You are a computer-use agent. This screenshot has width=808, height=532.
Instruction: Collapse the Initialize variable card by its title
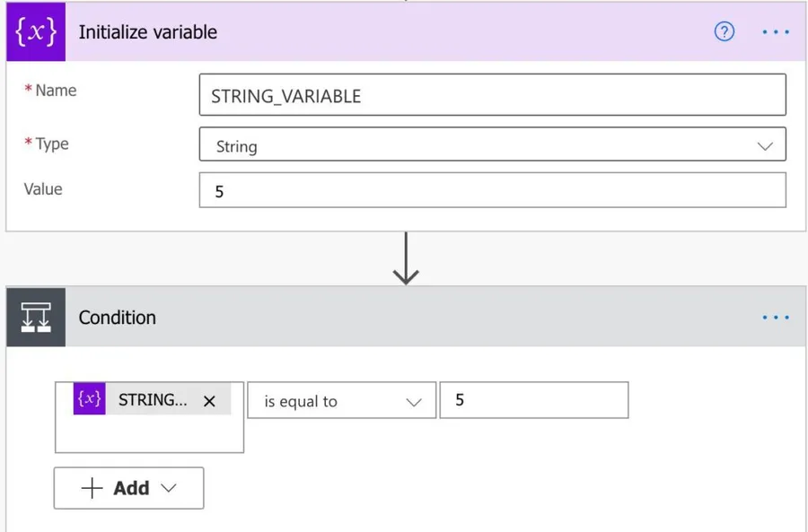(x=148, y=32)
